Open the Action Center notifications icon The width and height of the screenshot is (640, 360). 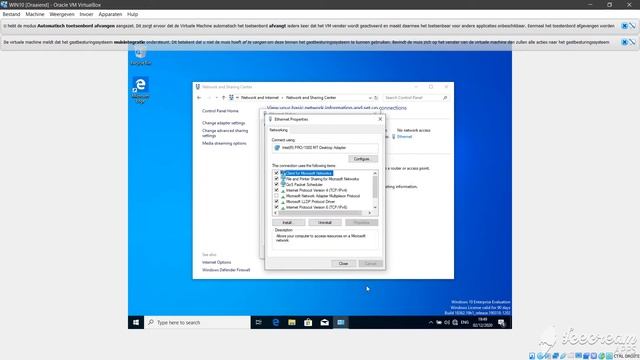(502, 322)
